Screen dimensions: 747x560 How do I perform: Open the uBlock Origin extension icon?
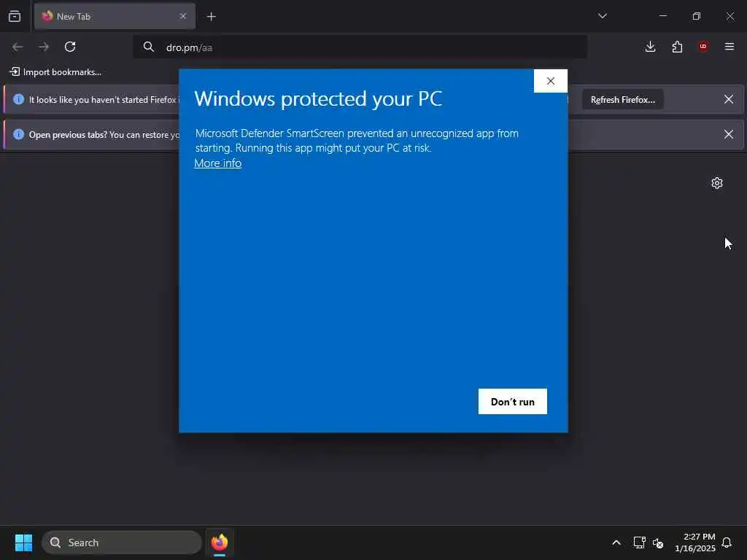click(703, 47)
